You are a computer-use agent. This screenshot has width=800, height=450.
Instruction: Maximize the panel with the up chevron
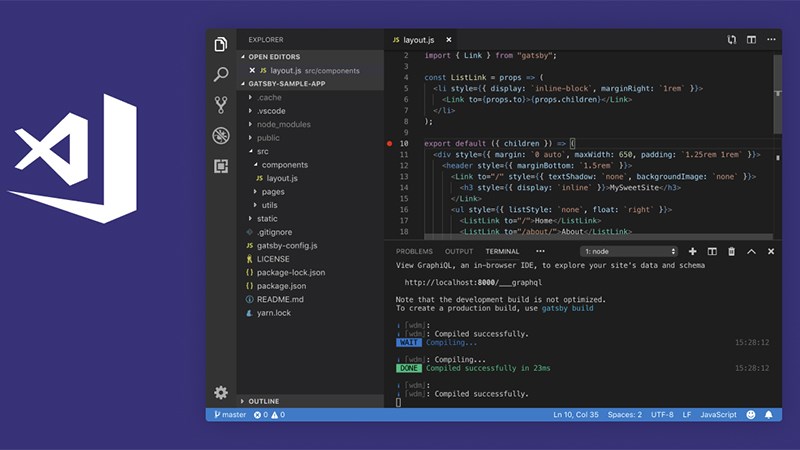[752, 251]
